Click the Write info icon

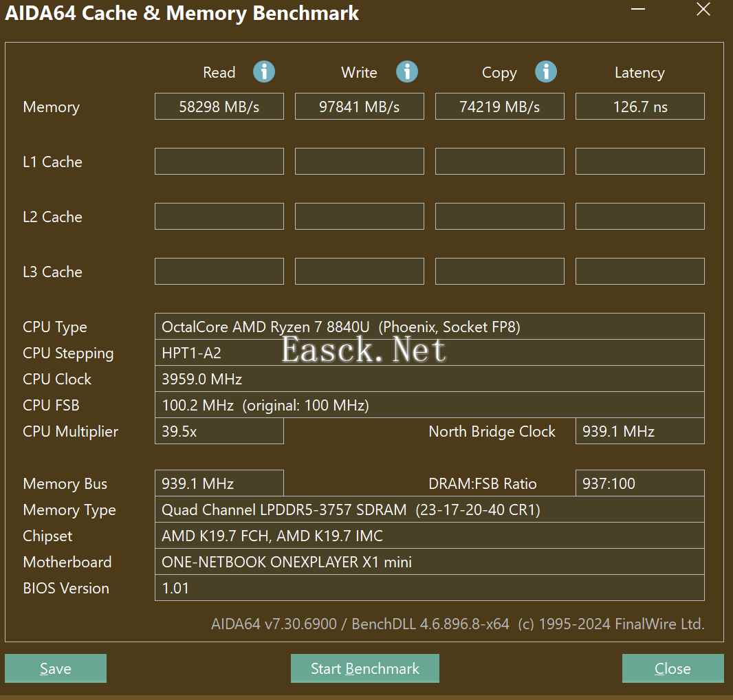click(407, 72)
